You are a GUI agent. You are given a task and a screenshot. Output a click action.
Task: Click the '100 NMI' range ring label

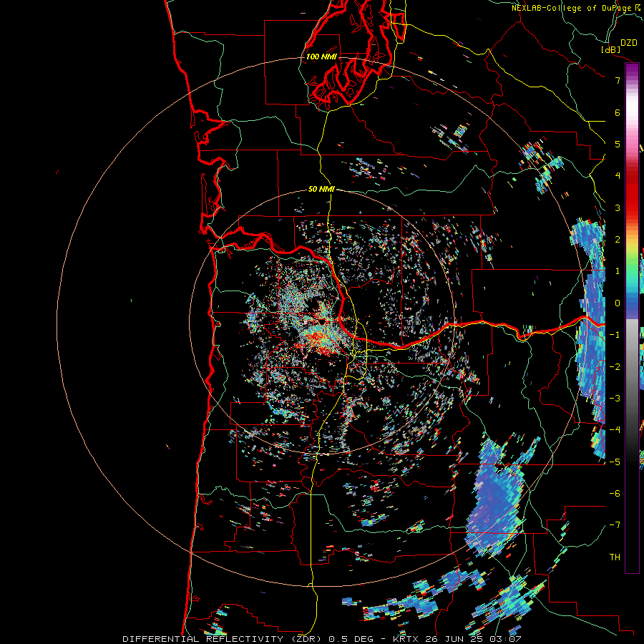[321, 57]
